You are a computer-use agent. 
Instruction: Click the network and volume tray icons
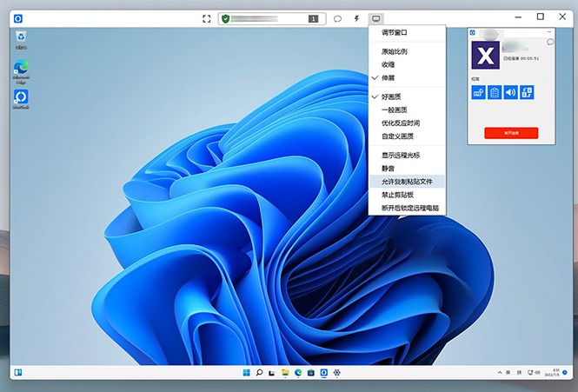tap(534, 373)
